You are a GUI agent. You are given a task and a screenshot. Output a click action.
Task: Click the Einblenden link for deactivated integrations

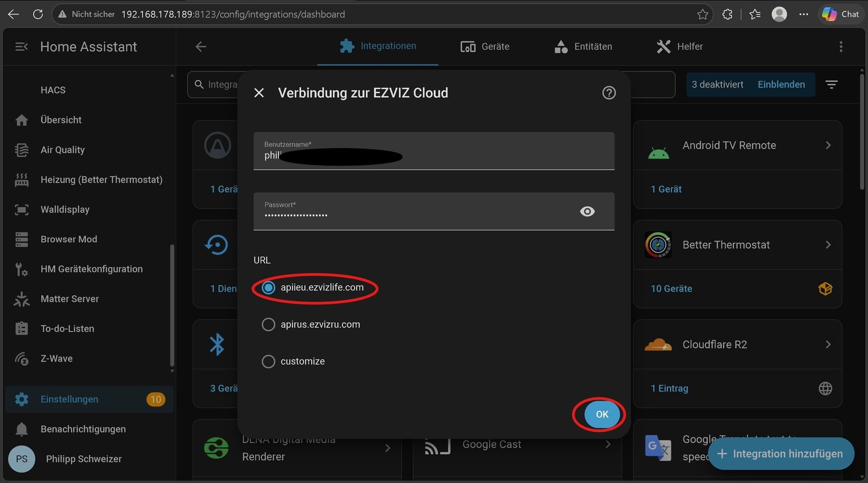(x=781, y=85)
